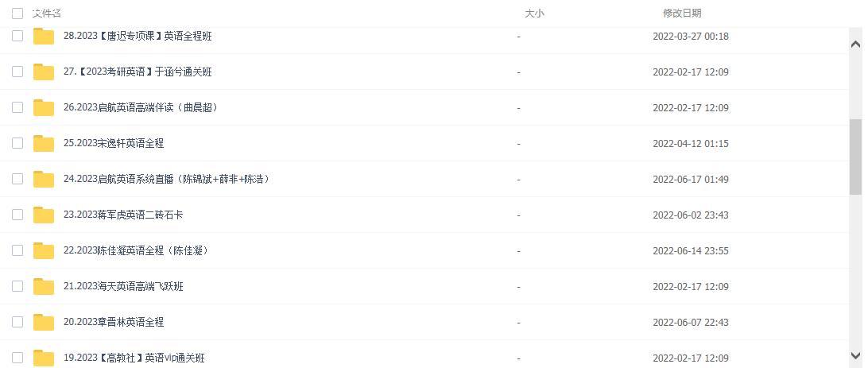Check the box for 22.2023陈佳凝英语全程

[x=17, y=250]
